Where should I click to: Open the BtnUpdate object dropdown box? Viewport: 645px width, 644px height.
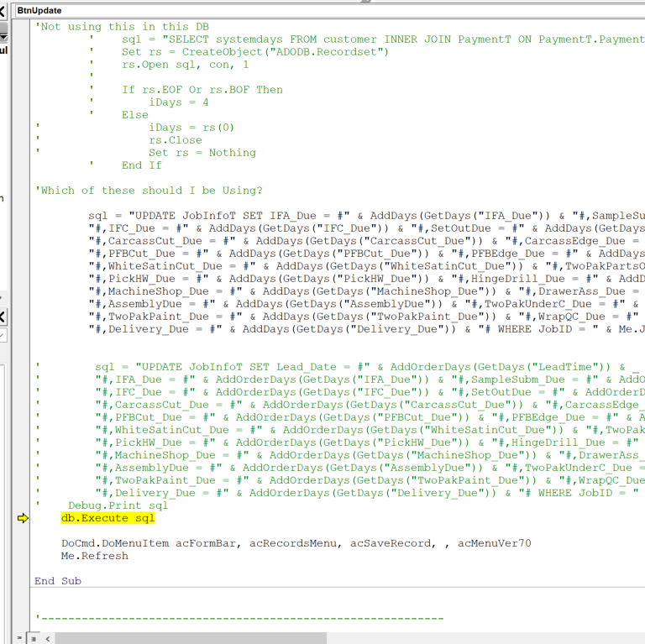(330, 11)
